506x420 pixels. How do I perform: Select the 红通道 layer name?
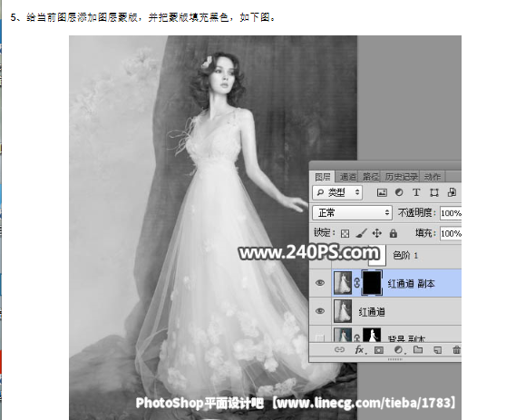point(372,312)
